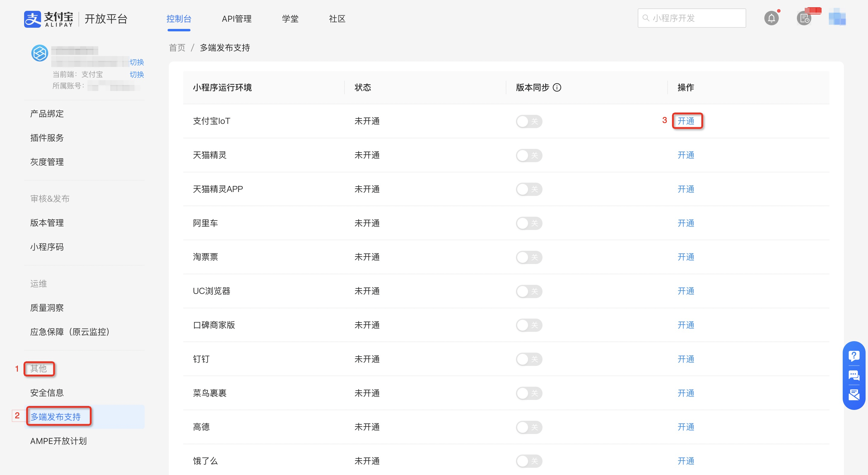Click 切换 next to 当前端 支付宝
Viewport: 868px width, 475px height.
[x=137, y=74]
